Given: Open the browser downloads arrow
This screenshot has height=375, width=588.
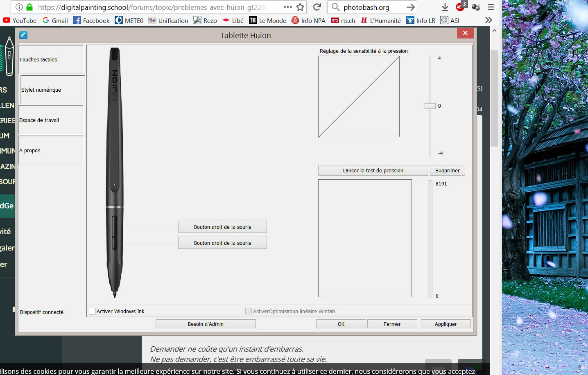Looking at the screenshot, I should [x=445, y=7].
